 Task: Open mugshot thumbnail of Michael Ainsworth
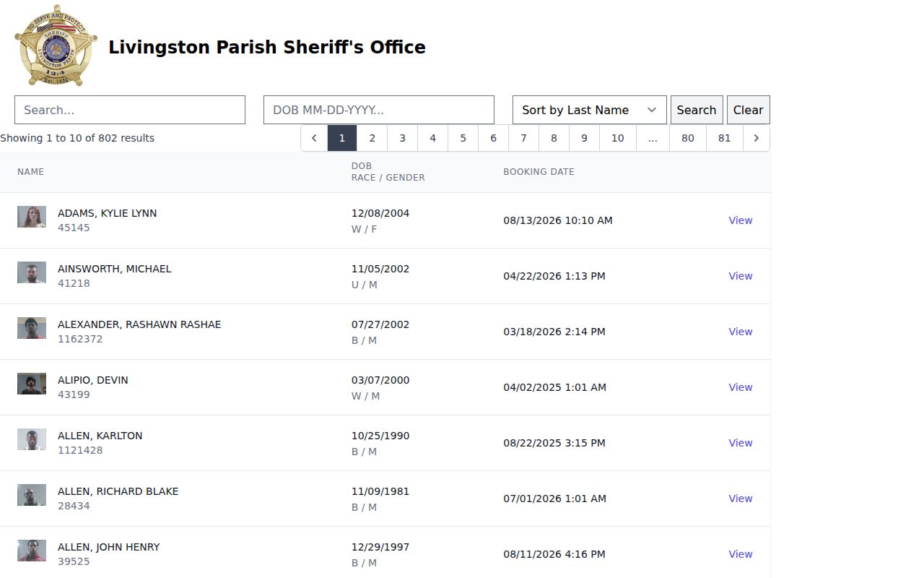pos(32,272)
